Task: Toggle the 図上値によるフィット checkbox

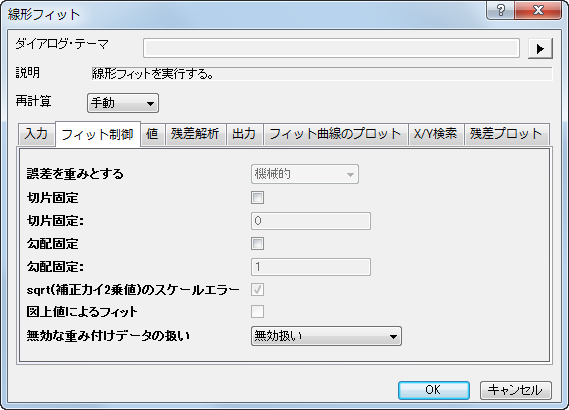Action: [x=257, y=311]
